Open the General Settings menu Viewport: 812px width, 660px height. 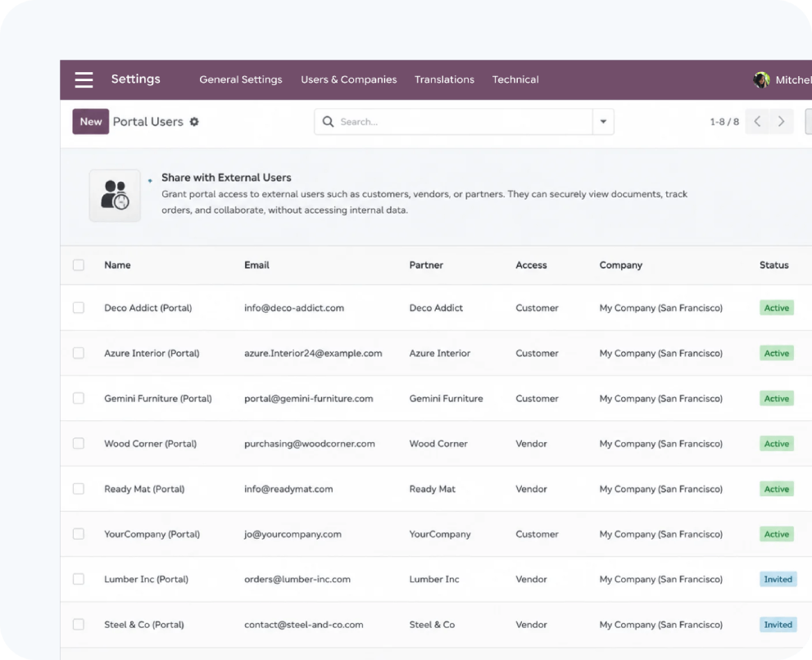241,79
